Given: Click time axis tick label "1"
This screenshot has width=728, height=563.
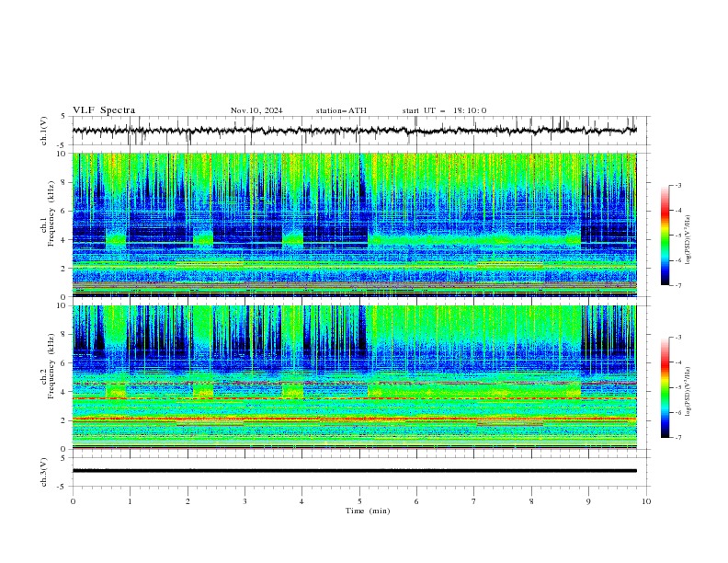Looking at the screenshot, I should tap(130, 501).
